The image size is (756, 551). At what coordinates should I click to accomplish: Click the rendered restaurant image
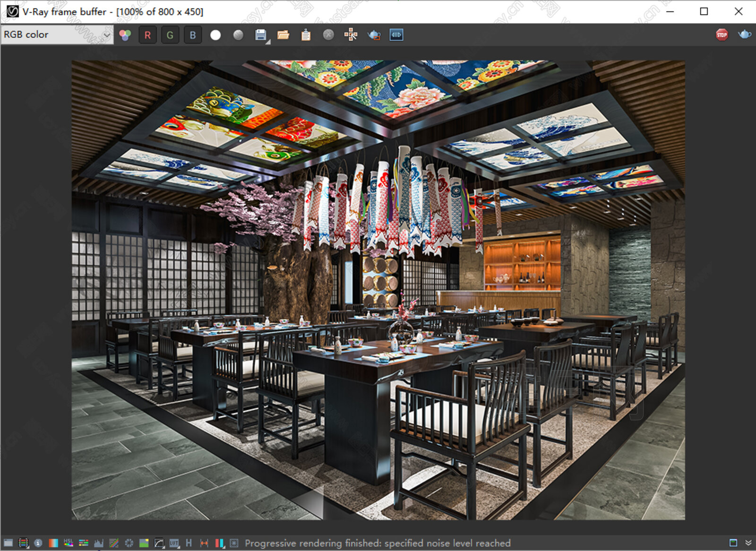point(378,290)
